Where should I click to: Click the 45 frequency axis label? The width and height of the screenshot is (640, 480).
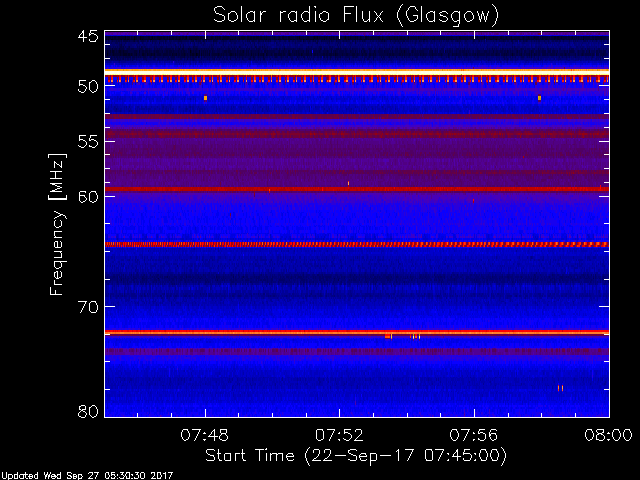click(x=88, y=36)
